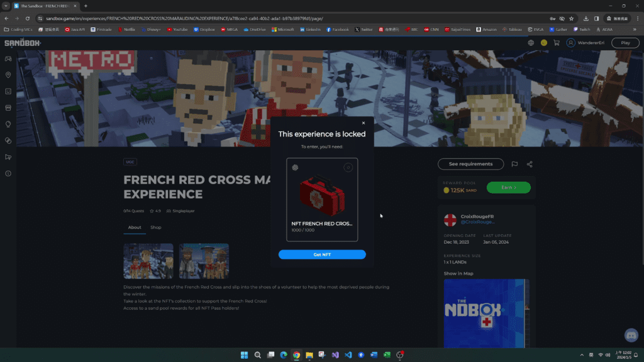The image size is (644, 362).
Task: Click the green Earn button
Action: [508, 187]
